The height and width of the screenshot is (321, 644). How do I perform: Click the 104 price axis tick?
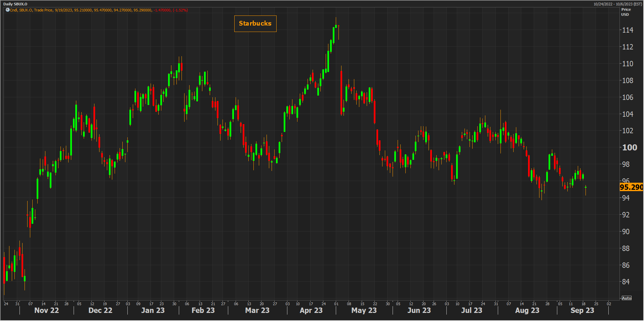628,114
